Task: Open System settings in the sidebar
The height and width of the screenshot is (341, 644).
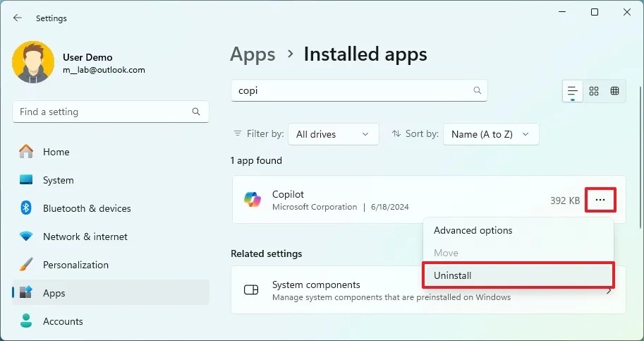Action: point(111,180)
